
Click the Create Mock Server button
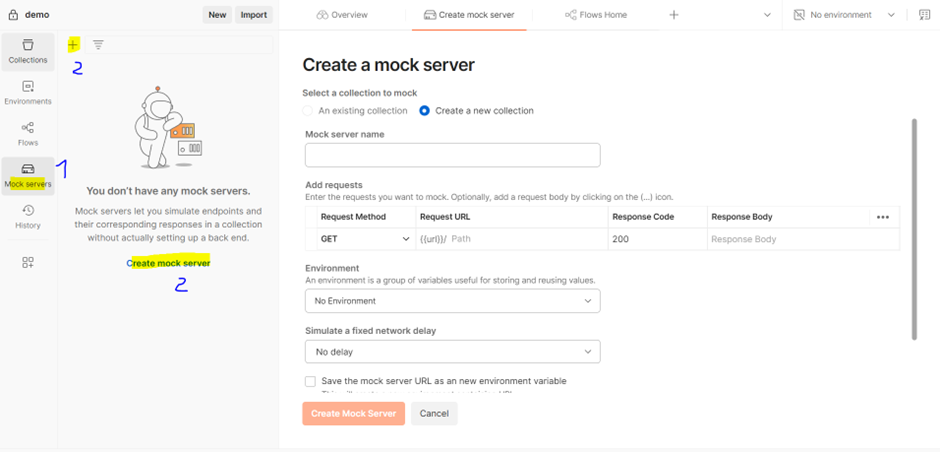pos(354,413)
